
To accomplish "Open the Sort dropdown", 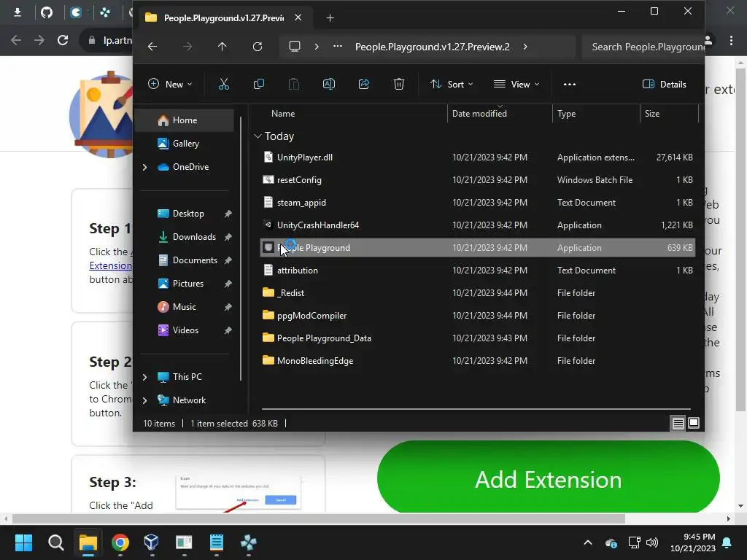I will [x=451, y=85].
